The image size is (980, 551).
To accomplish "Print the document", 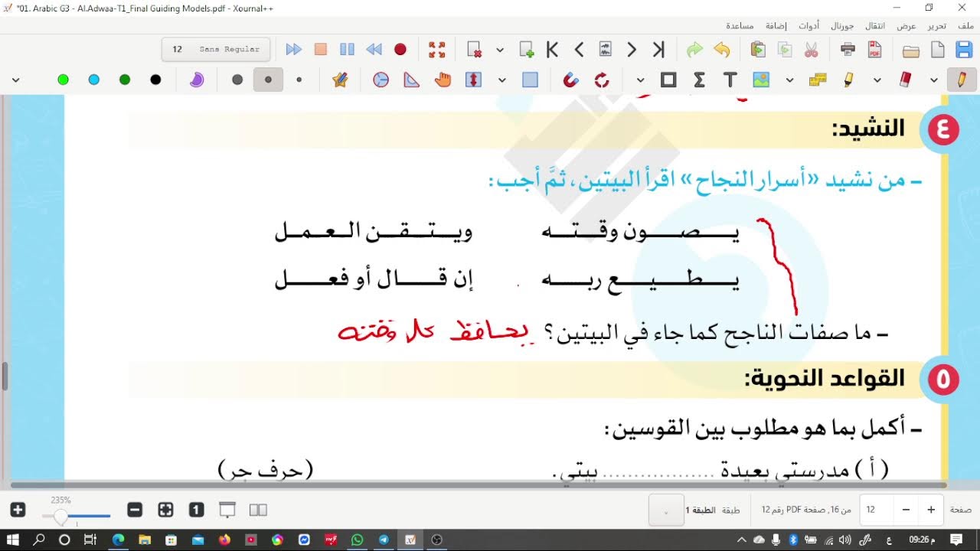I will tap(848, 50).
